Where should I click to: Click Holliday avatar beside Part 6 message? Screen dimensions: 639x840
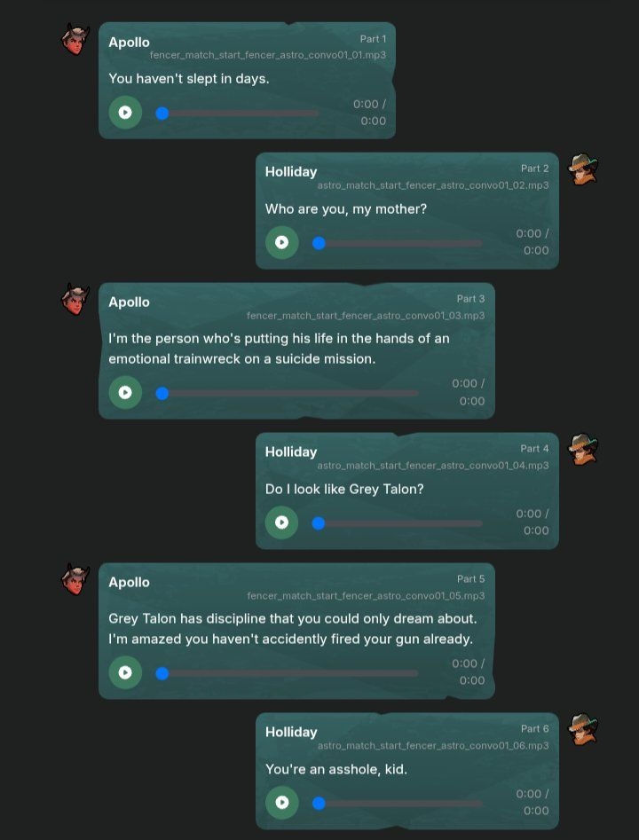[583, 730]
